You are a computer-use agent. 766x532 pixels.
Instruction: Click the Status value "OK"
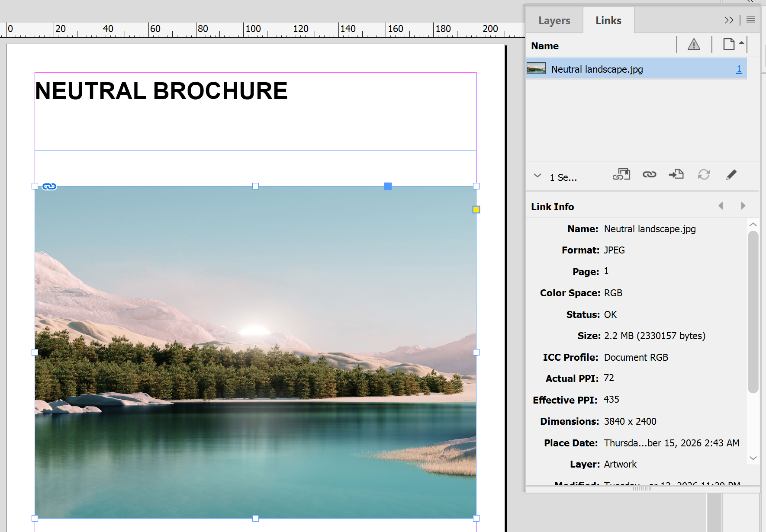pos(610,314)
